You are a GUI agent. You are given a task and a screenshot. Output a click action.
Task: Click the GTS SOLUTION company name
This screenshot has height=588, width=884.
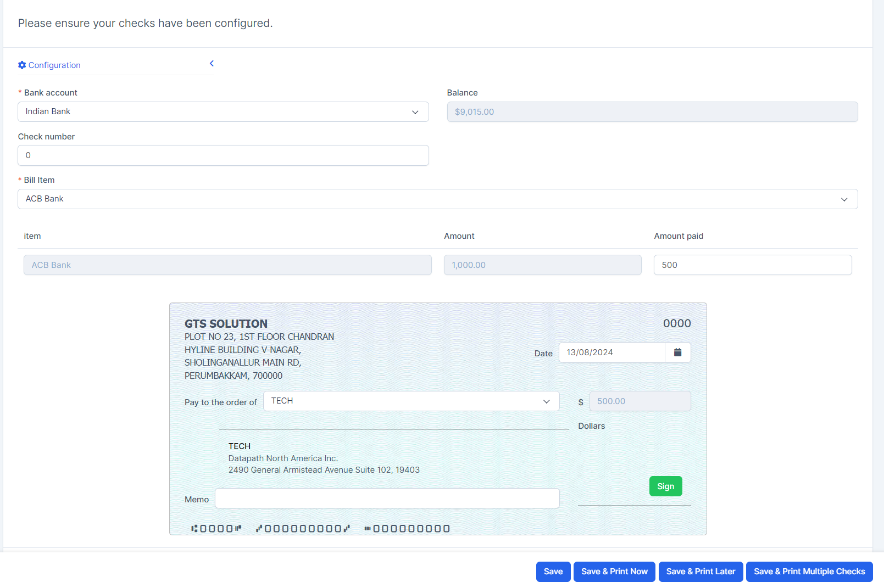click(x=226, y=324)
